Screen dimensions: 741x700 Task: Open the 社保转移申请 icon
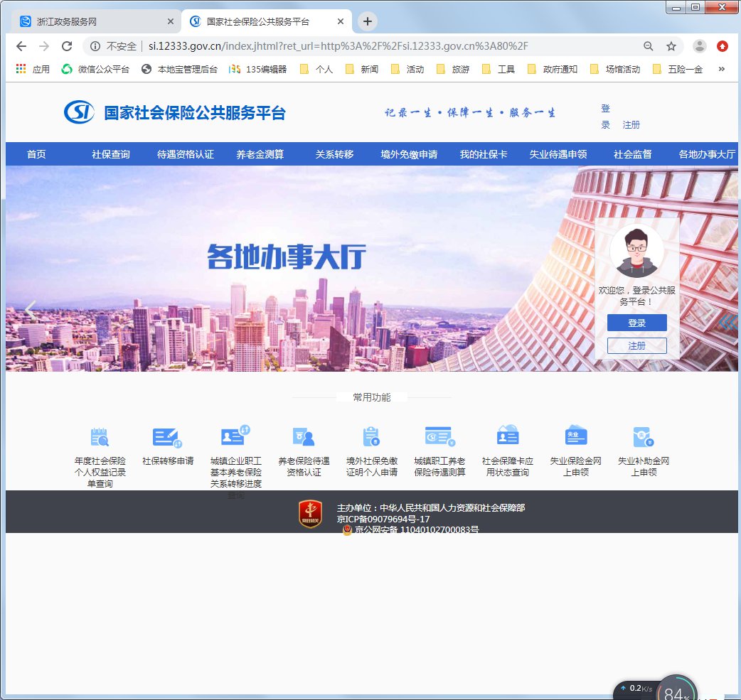coord(167,438)
